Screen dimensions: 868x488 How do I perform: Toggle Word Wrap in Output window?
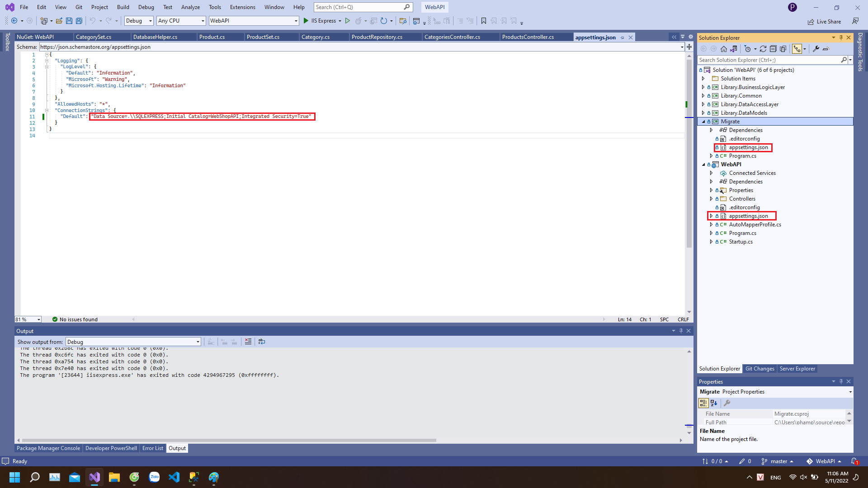click(x=262, y=342)
